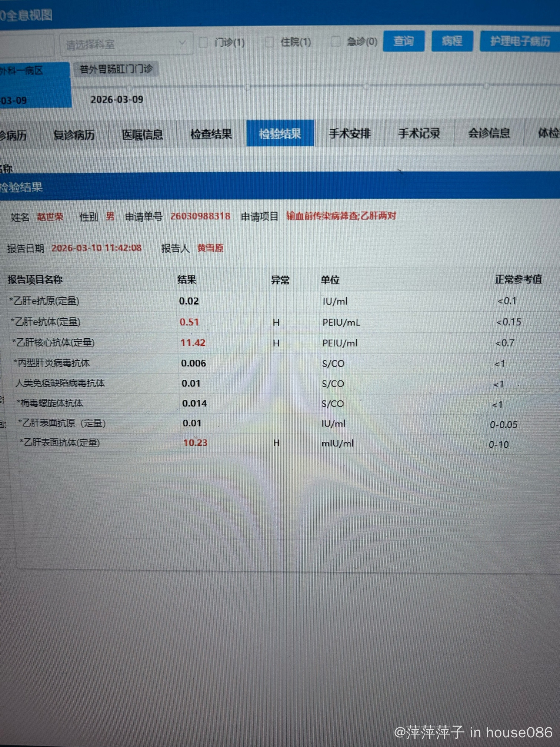Open the 会诊信息 tab
The height and width of the screenshot is (747, 560).
489,133
